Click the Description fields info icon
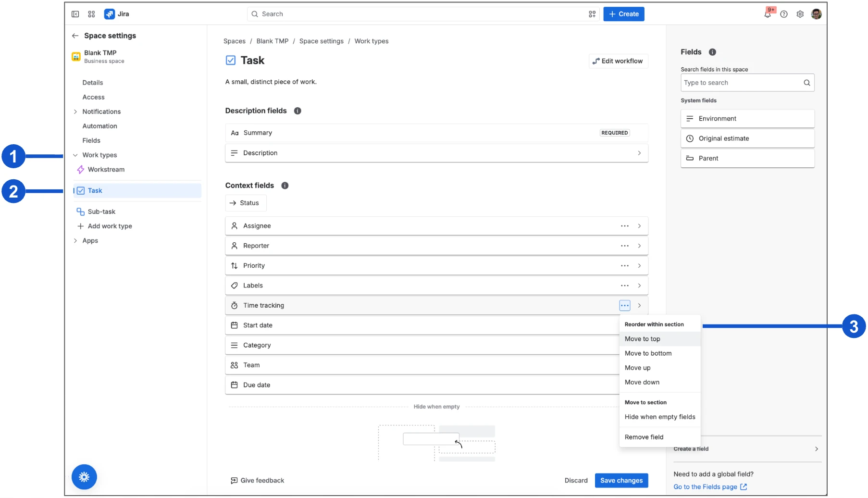 (x=298, y=111)
